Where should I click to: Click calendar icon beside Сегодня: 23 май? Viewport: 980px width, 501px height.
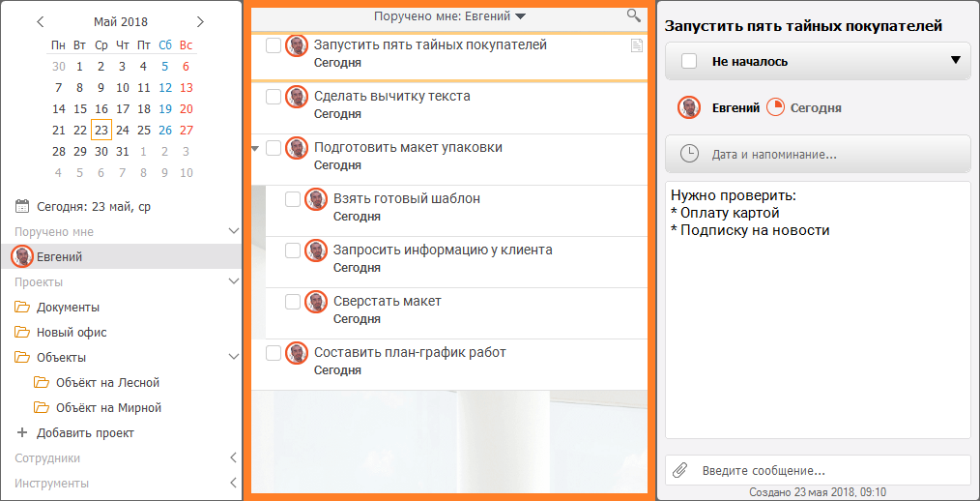[x=22, y=206]
